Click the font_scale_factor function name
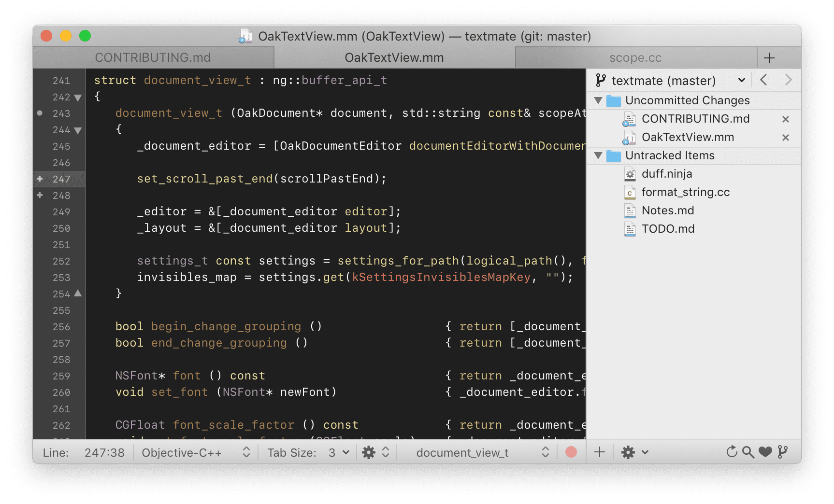 click(x=233, y=425)
